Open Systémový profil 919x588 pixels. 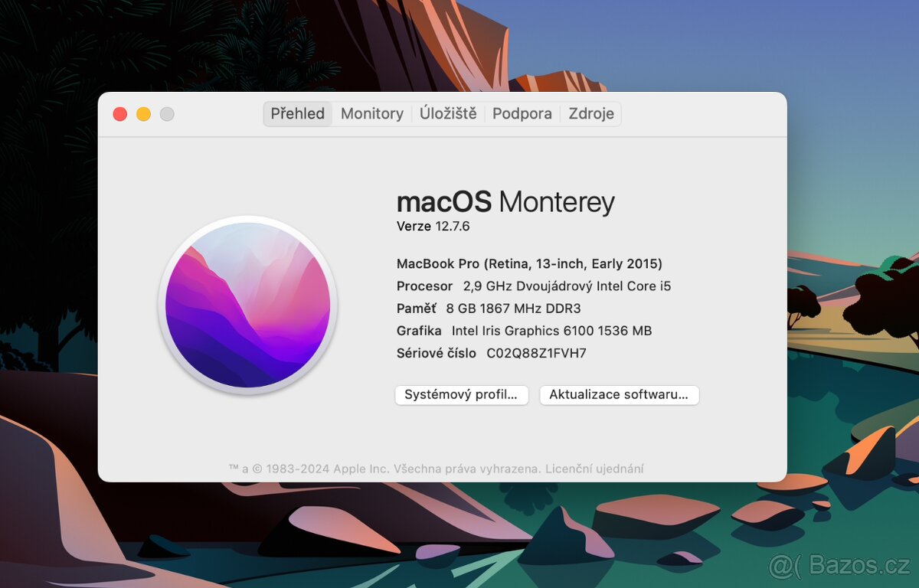click(461, 395)
